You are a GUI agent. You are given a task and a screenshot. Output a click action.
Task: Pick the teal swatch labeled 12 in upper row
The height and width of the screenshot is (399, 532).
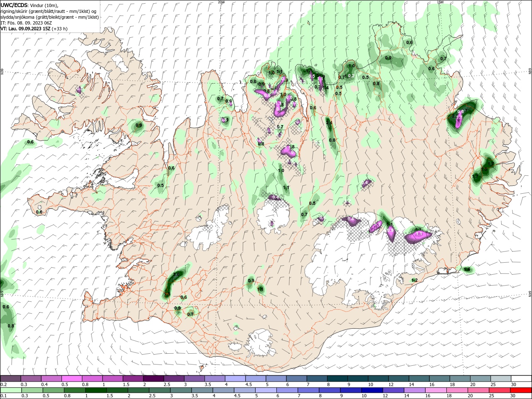tap(399, 379)
